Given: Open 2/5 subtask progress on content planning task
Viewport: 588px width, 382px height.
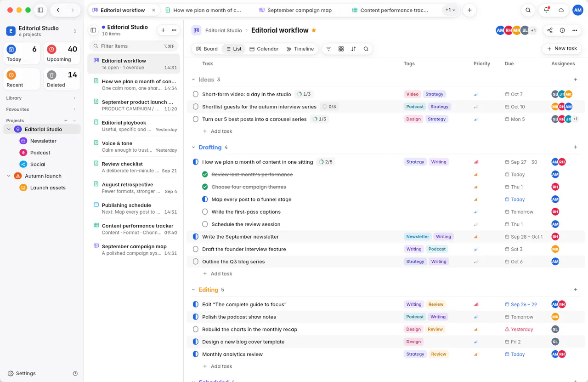Looking at the screenshot, I should point(325,162).
